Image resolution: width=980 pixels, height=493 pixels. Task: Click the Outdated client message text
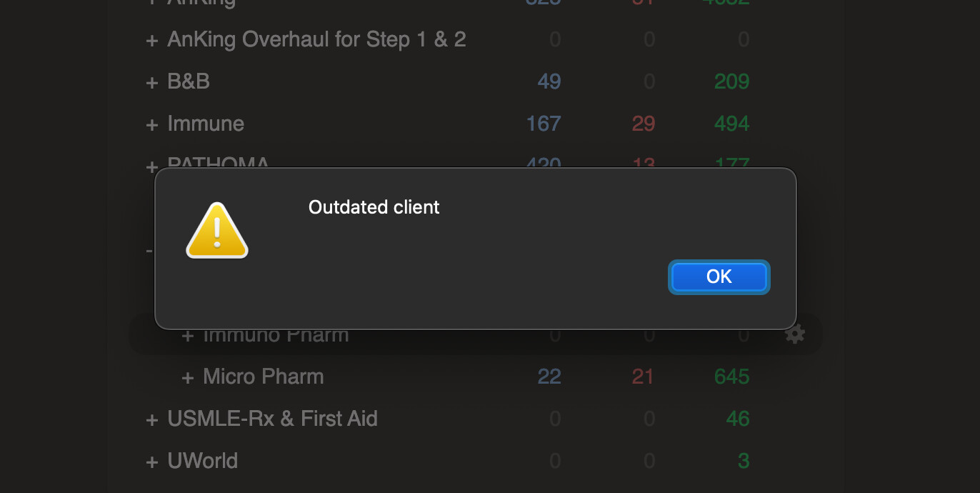(x=374, y=207)
